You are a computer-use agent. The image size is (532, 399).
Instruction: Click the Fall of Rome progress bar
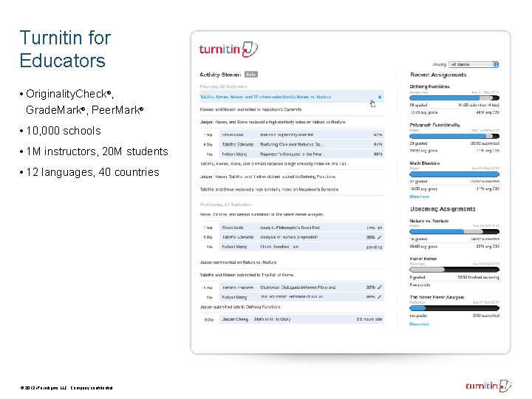[x=454, y=270]
